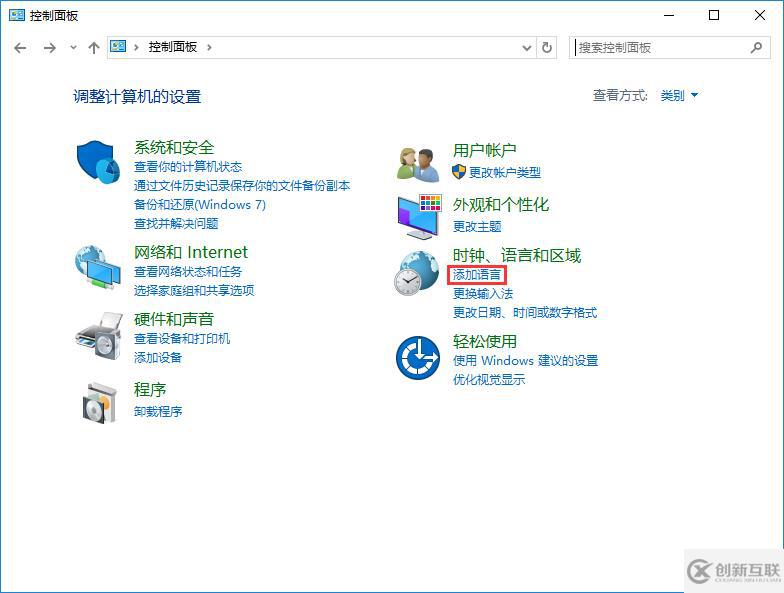Click into the 搜索控制面板 search box
This screenshot has height=593, width=784.
click(660, 47)
